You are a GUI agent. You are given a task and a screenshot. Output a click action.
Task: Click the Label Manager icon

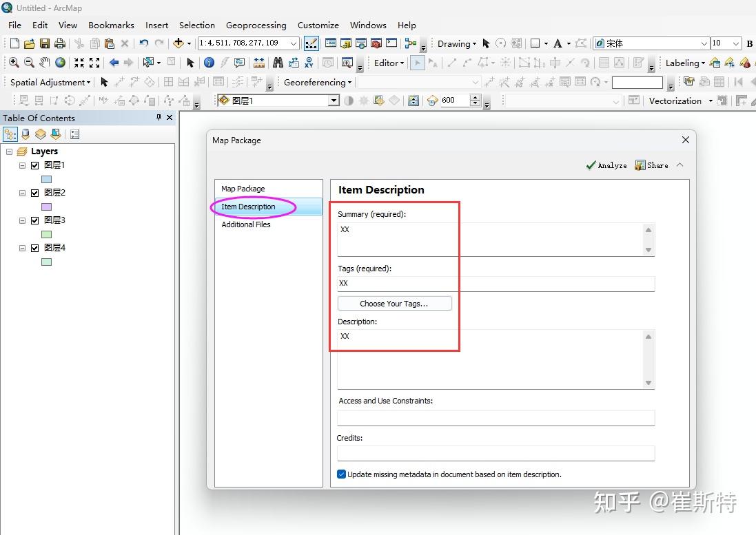(x=715, y=63)
